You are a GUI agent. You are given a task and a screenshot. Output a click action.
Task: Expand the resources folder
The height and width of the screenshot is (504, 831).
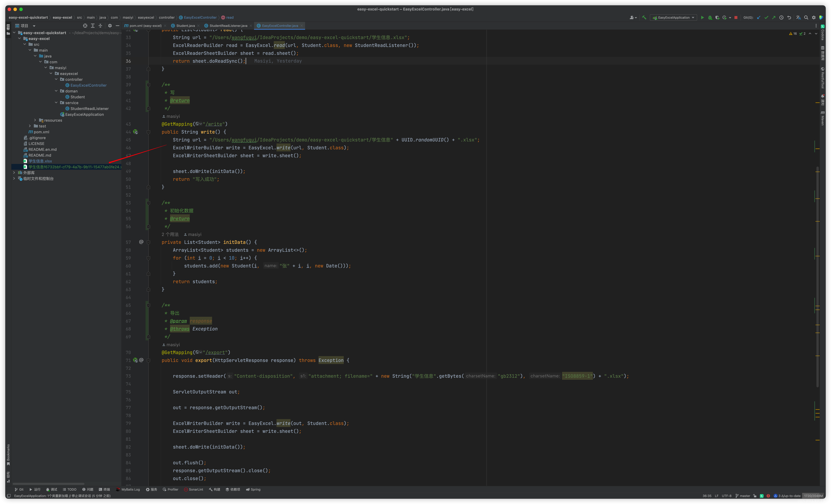click(x=35, y=120)
